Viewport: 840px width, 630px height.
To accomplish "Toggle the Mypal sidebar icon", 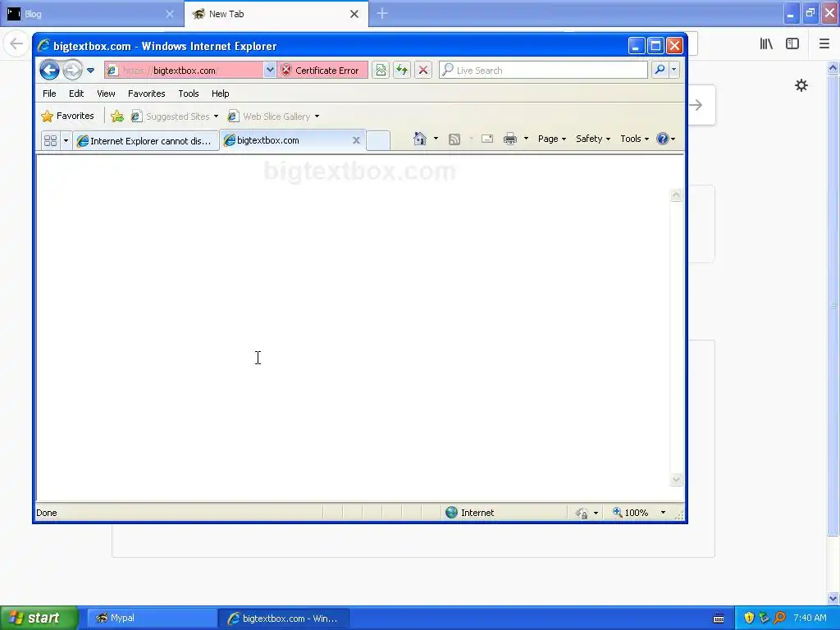I will (x=792, y=44).
